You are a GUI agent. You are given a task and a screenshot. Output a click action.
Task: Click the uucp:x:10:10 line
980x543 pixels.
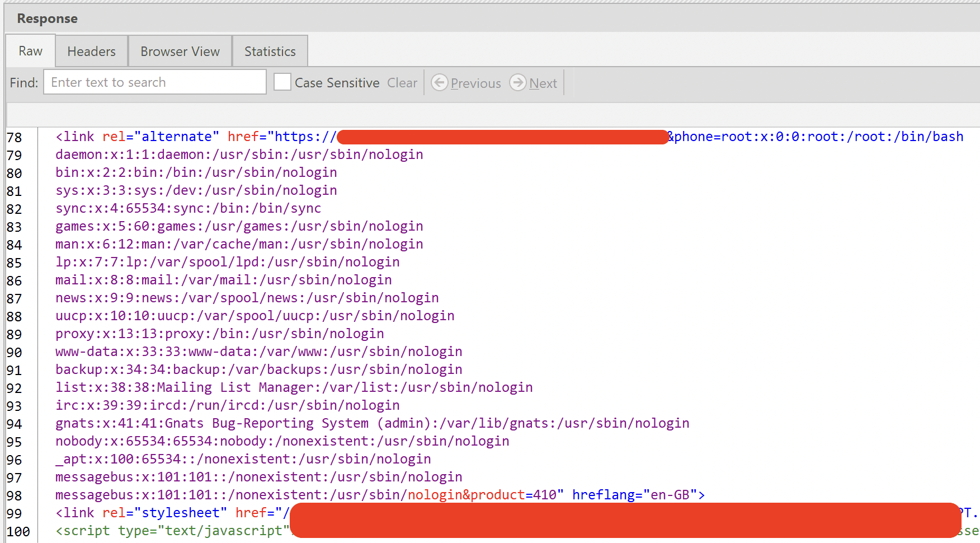click(x=255, y=316)
